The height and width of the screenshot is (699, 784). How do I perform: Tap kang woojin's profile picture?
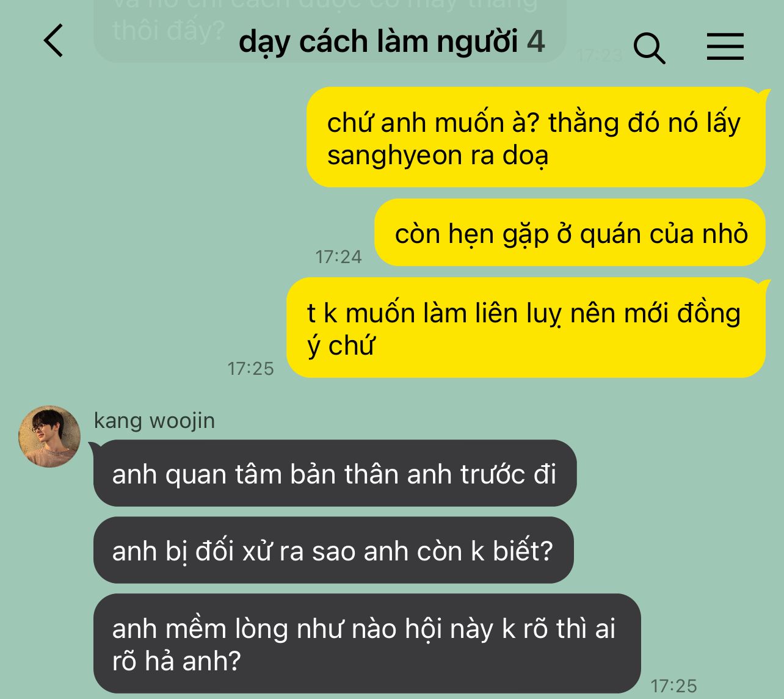pos(50,436)
